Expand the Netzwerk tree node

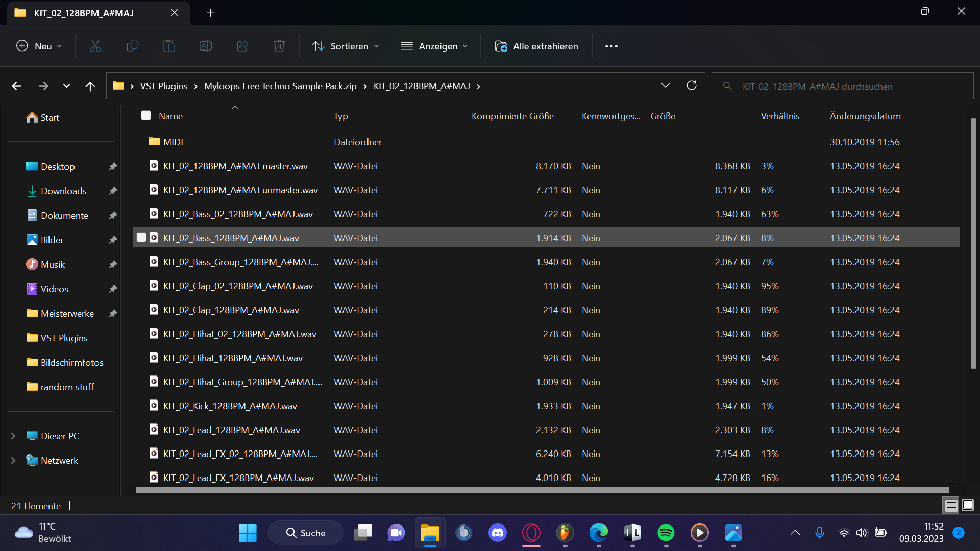(x=13, y=460)
